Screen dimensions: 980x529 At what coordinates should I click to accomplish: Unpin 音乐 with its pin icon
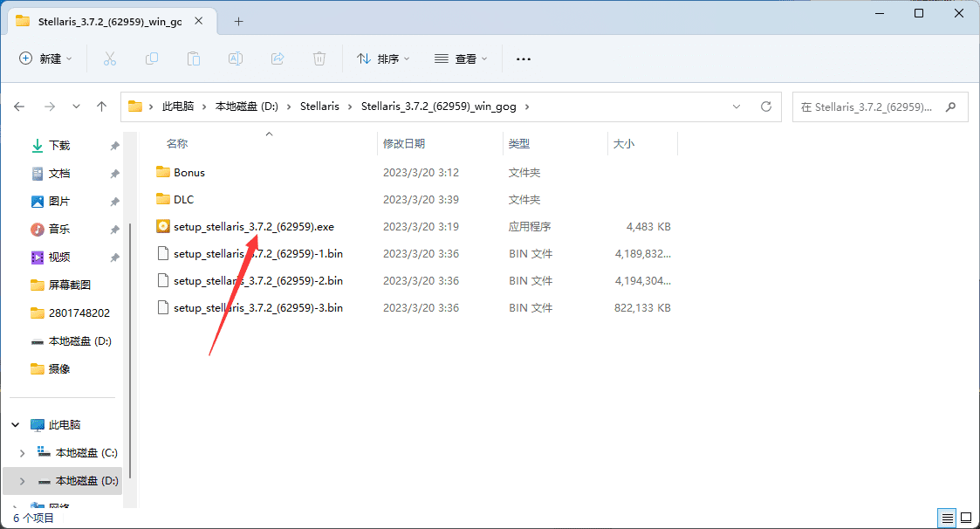click(x=114, y=230)
